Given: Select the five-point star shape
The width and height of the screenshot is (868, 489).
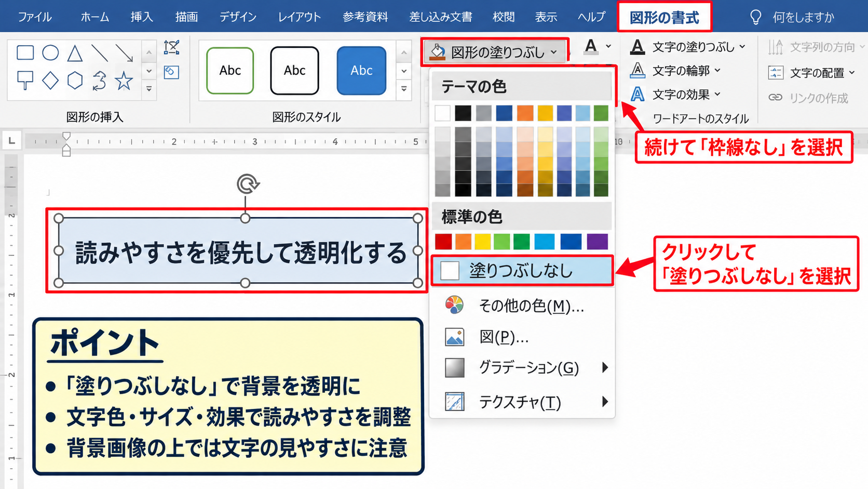Looking at the screenshot, I should point(124,81).
